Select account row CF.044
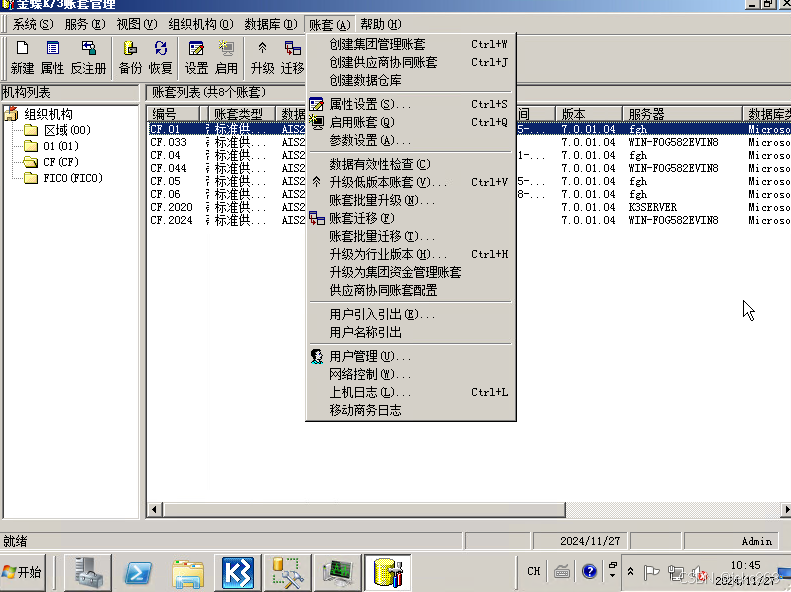 click(168, 168)
